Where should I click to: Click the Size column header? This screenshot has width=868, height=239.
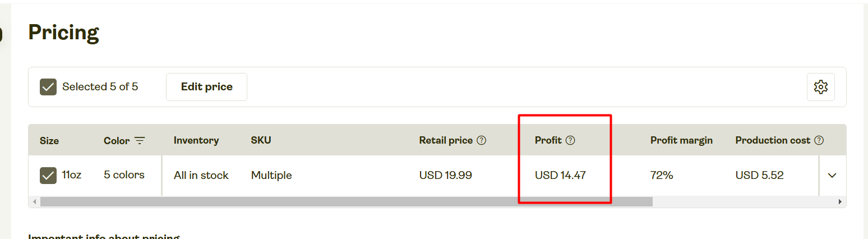49,140
